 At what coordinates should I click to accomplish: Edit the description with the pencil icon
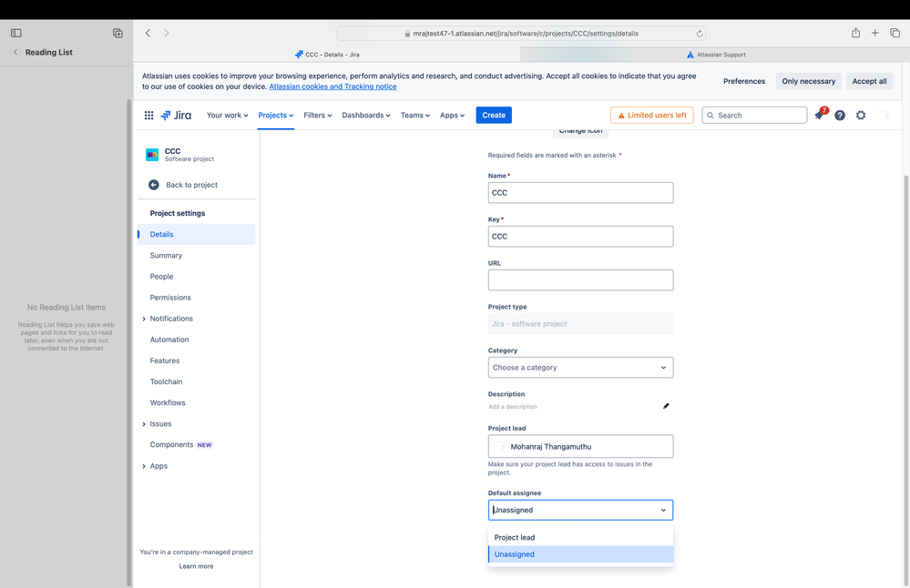(x=666, y=406)
